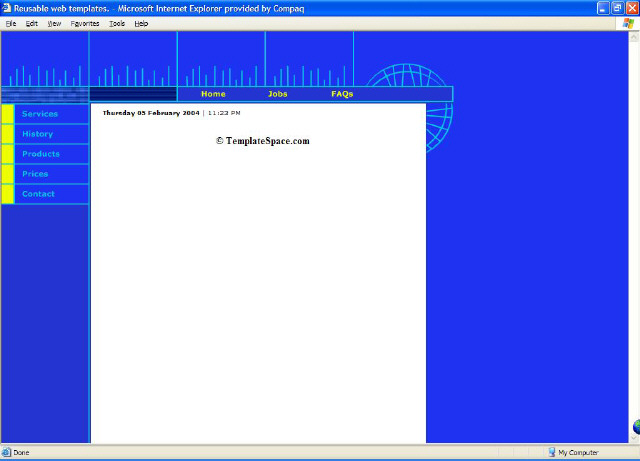Screen dimensions: 640x461
Task: Click the yellow square beside Prices
Action: (x=8, y=174)
